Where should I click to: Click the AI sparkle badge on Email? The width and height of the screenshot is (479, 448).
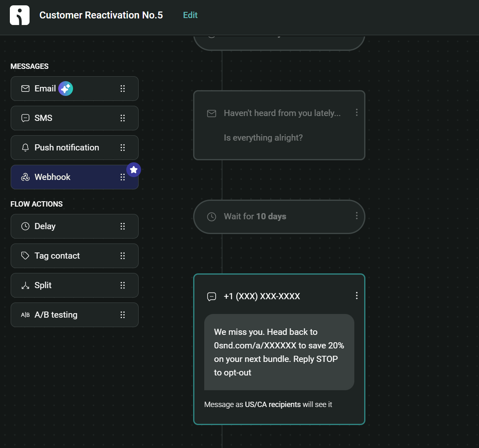66,89
